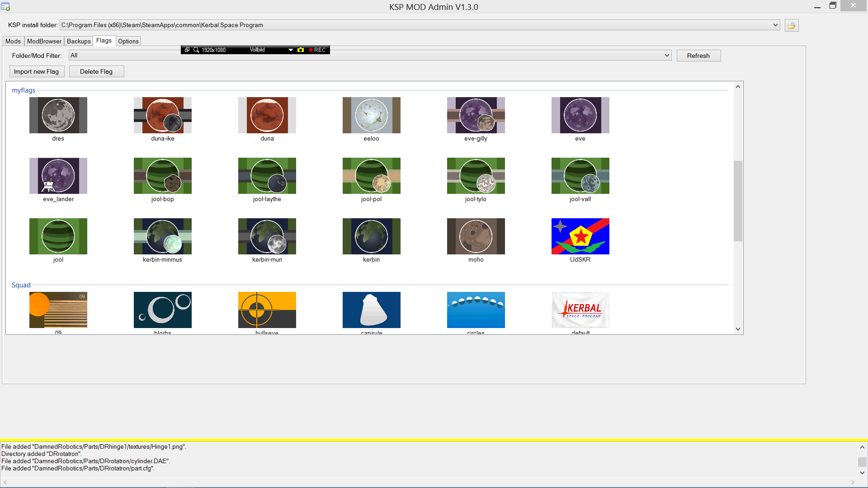Click the camera screenshot icon in recorder bar
Viewport: 868px width, 488px height.
point(301,50)
